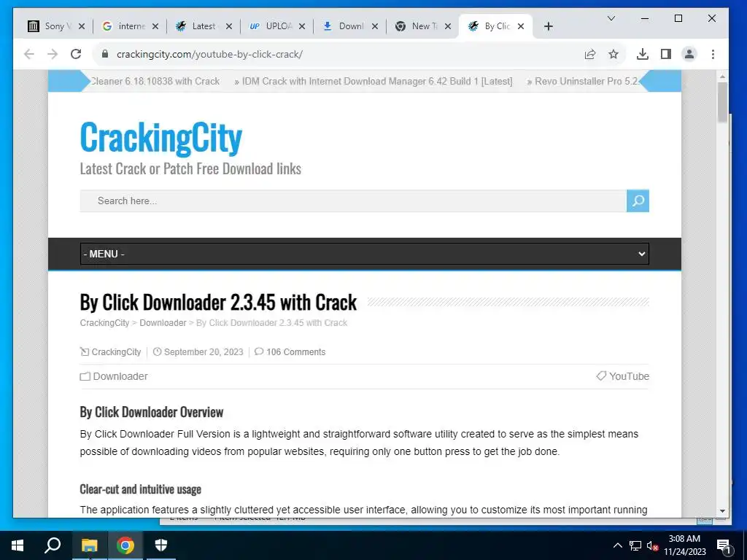Open the Chrome three-dot menu
The width and height of the screenshot is (747, 560).
(x=713, y=54)
